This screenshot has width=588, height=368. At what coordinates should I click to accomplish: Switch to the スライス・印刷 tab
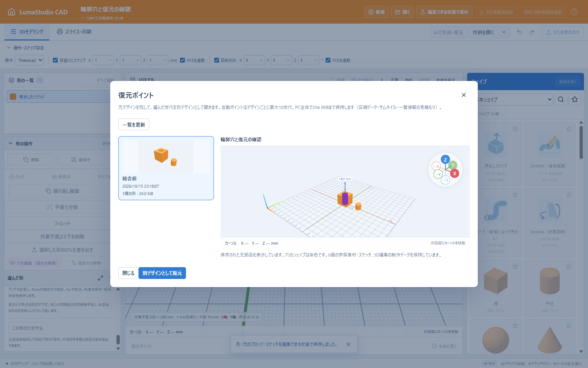tap(74, 32)
